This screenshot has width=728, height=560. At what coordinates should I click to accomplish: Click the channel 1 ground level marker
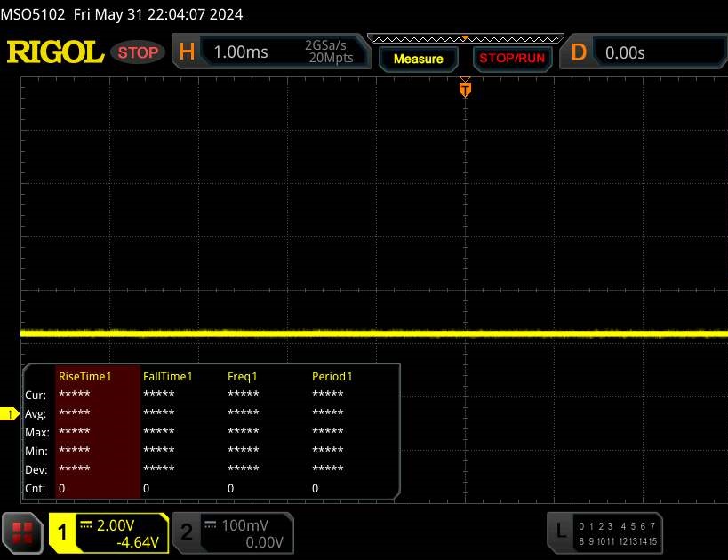coord(9,413)
